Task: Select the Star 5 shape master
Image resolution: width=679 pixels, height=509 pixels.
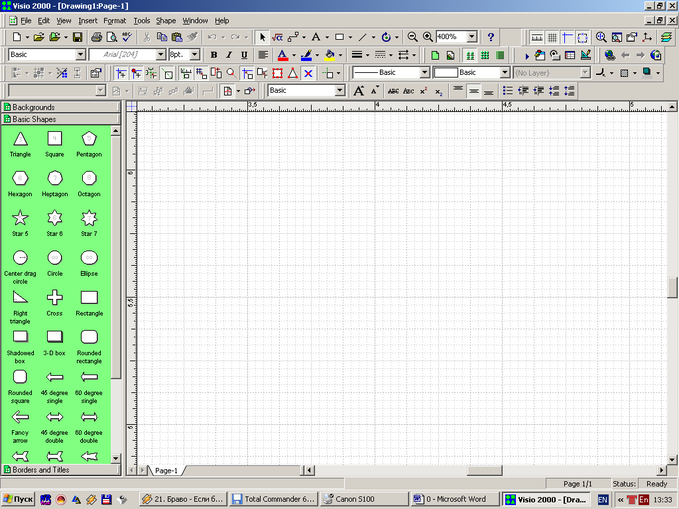Action: click(x=20, y=218)
